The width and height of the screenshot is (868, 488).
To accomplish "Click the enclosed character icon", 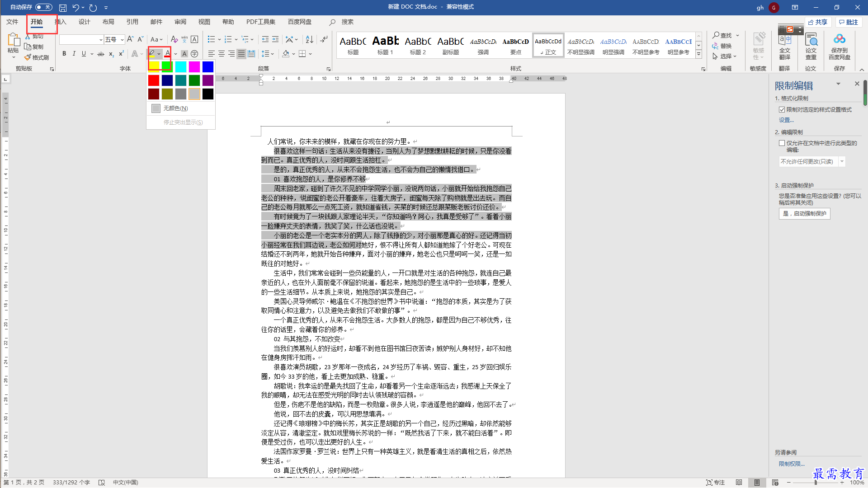I will click(x=194, y=54).
